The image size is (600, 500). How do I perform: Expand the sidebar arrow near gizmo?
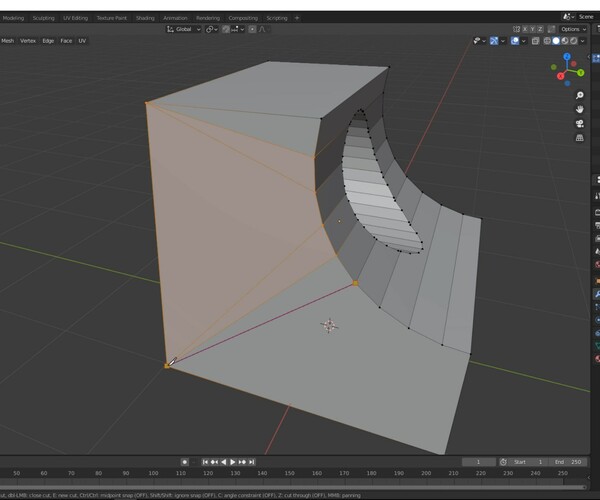[589, 57]
